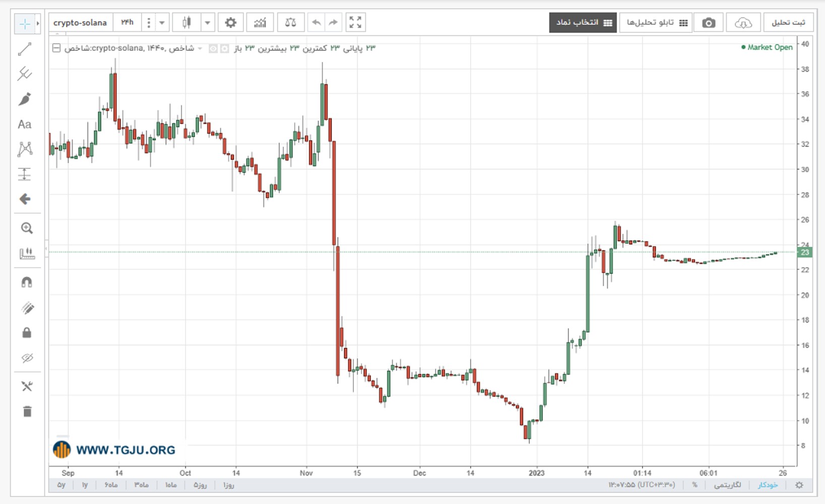Image resolution: width=825 pixels, height=504 pixels.
Task: Toggle hide all drawings eye icon
Action: coord(27,358)
